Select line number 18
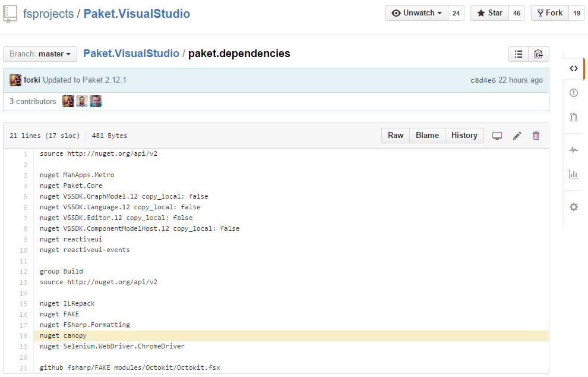This screenshot has width=588, height=377. [23, 336]
